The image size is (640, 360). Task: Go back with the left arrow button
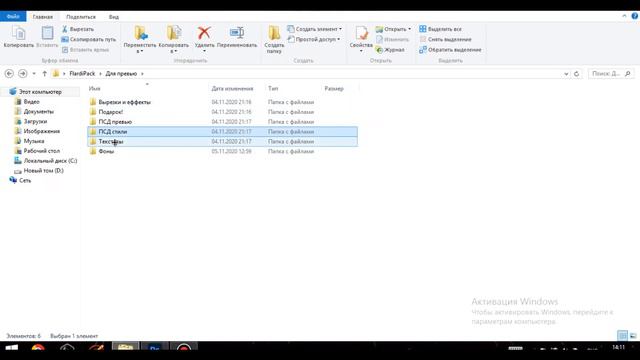pos(9,73)
